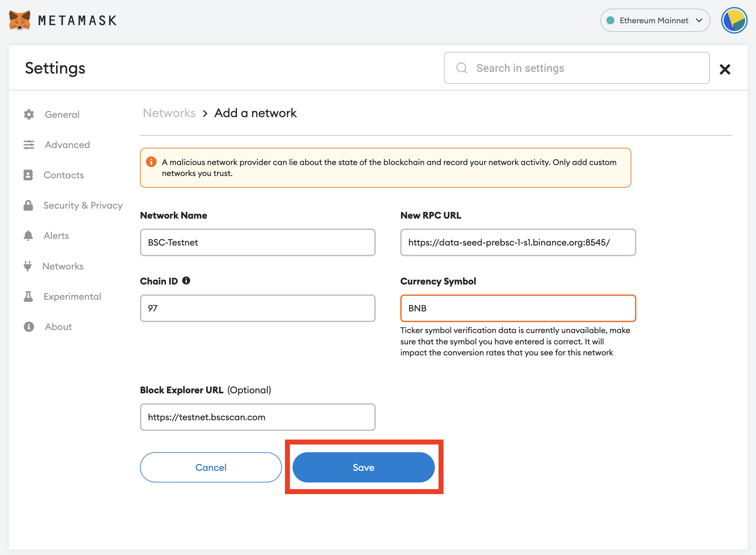The width and height of the screenshot is (756, 555).
Task: Save the new network
Action: (x=364, y=467)
